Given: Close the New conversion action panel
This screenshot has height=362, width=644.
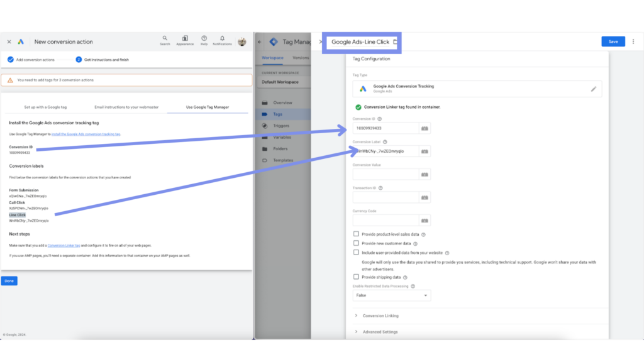Looking at the screenshot, I should [x=9, y=42].
